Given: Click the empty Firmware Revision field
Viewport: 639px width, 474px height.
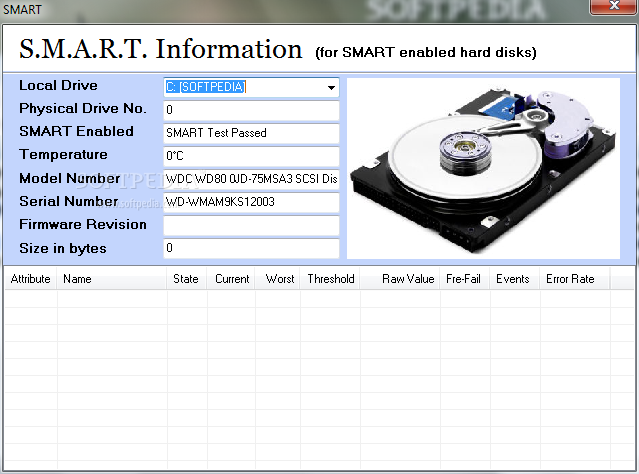Looking at the screenshot, I should coord(251,225).
